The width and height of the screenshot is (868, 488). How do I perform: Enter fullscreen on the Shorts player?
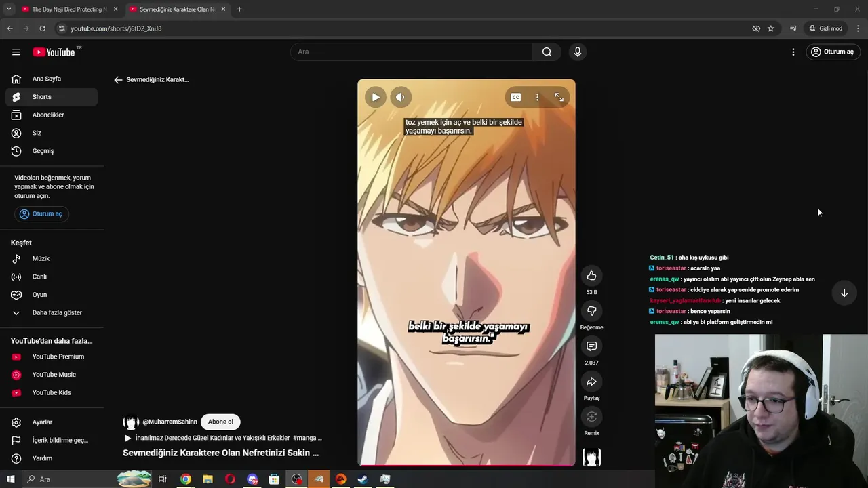click(x=559, y=97)
